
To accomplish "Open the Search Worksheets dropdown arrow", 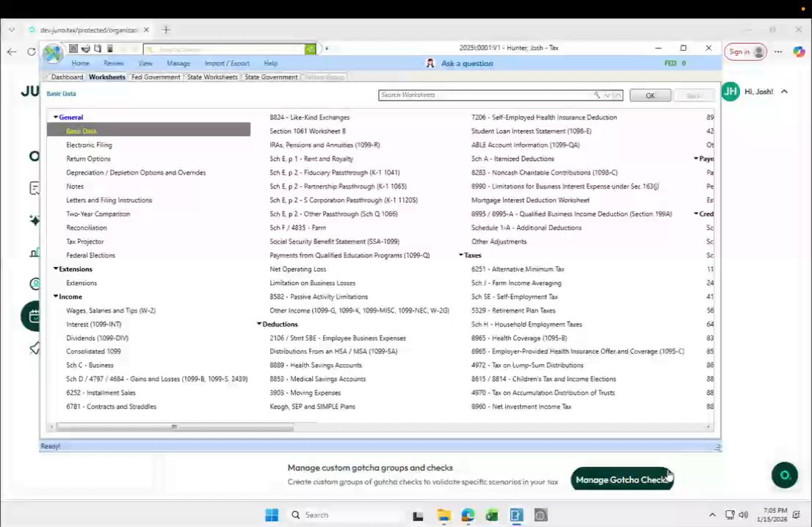I will (x=607, y=95).
